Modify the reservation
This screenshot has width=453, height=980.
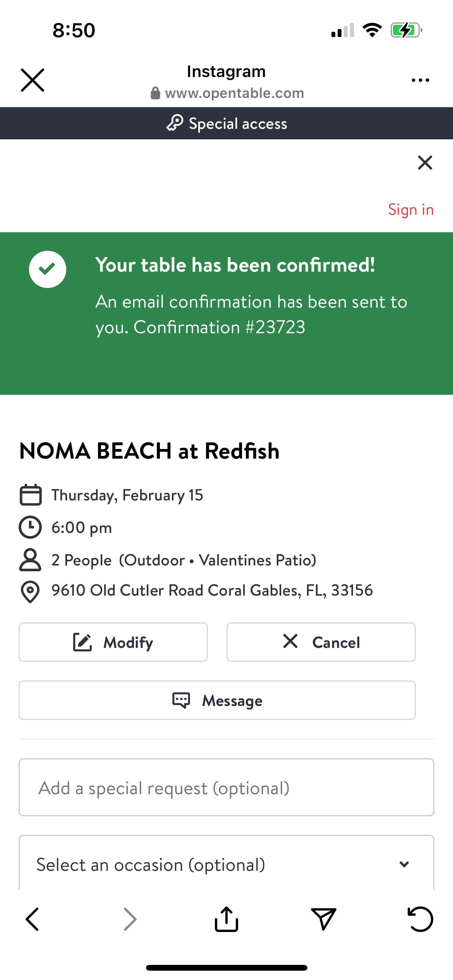pos(113,642)
